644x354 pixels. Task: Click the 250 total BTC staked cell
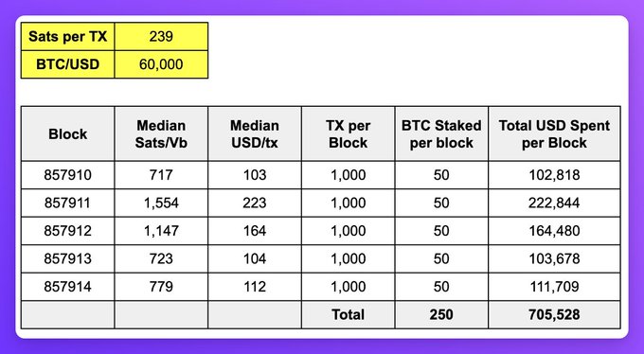pyautogui.click(x=441, y=314)
